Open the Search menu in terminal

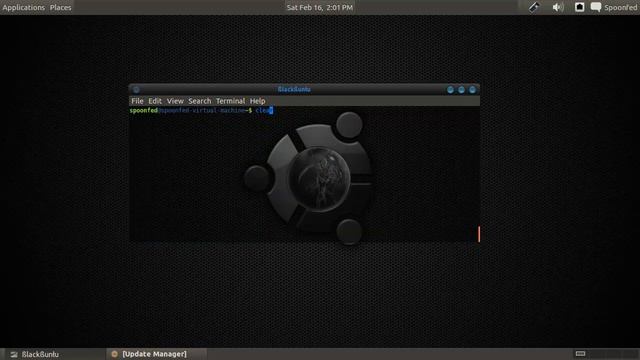coord(200,101)
